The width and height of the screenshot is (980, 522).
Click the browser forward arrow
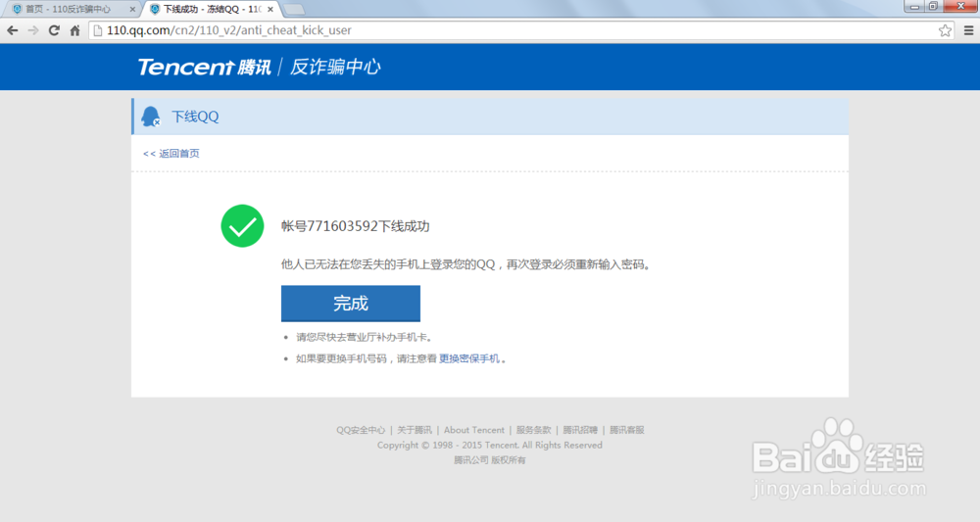[33, 30]
